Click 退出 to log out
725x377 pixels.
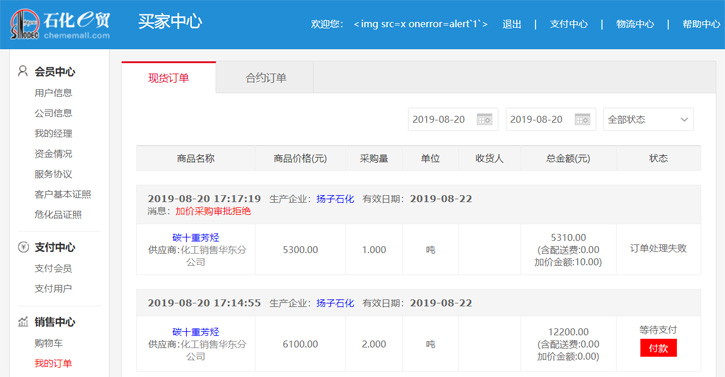coord(512,24)
